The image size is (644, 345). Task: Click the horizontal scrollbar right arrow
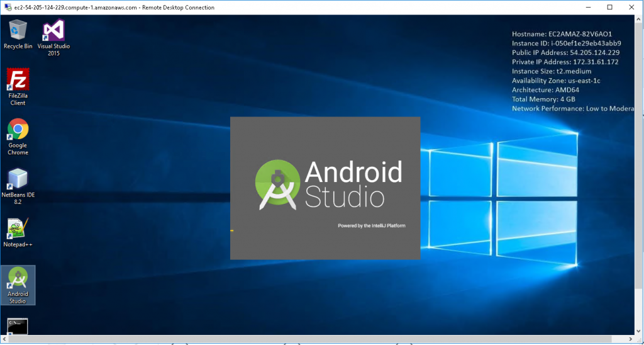(630, 340)
